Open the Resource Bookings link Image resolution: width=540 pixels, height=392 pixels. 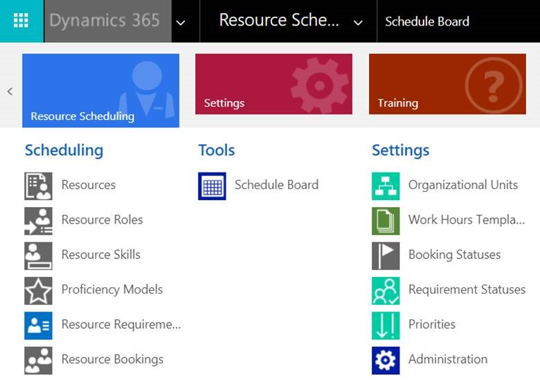coord(112,359)
